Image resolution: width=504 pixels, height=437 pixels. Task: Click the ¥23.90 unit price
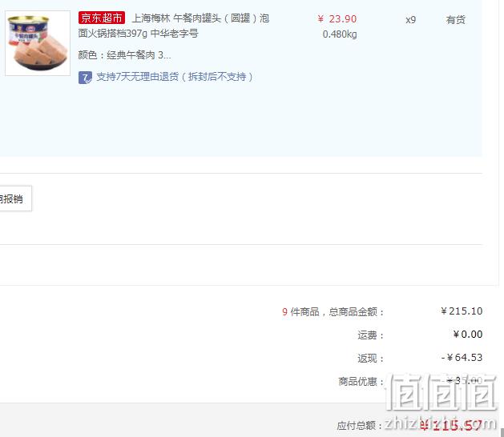point(337,19)
